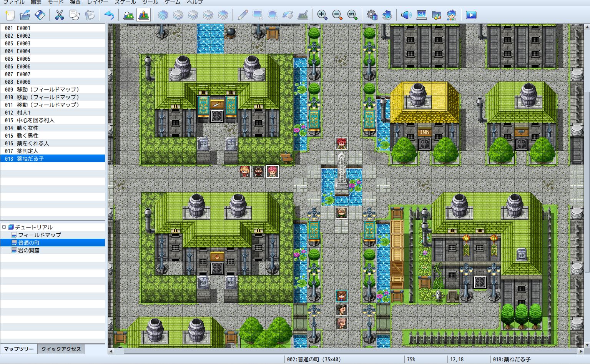This screenshot has height=364, width=590.
Task: Select the fourth layer icon
Action: pos(208,15)
